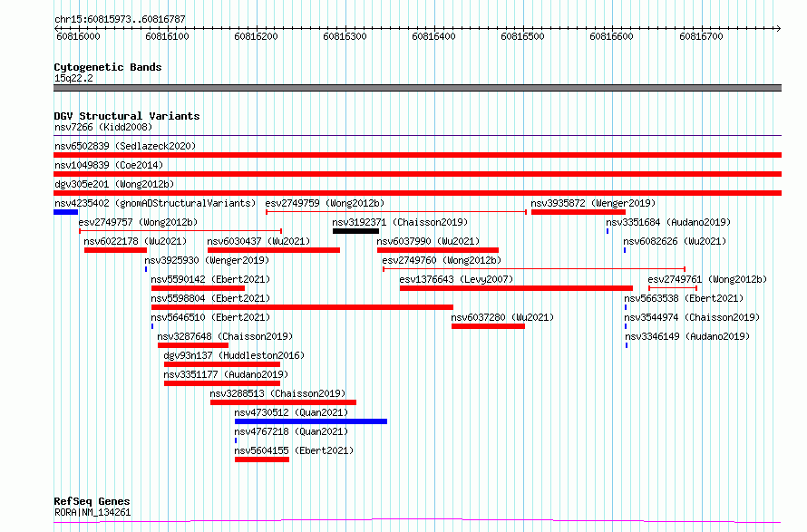The image size is (807, 532).
Task: Select the 15q22.2 band label
Action: 73,78
